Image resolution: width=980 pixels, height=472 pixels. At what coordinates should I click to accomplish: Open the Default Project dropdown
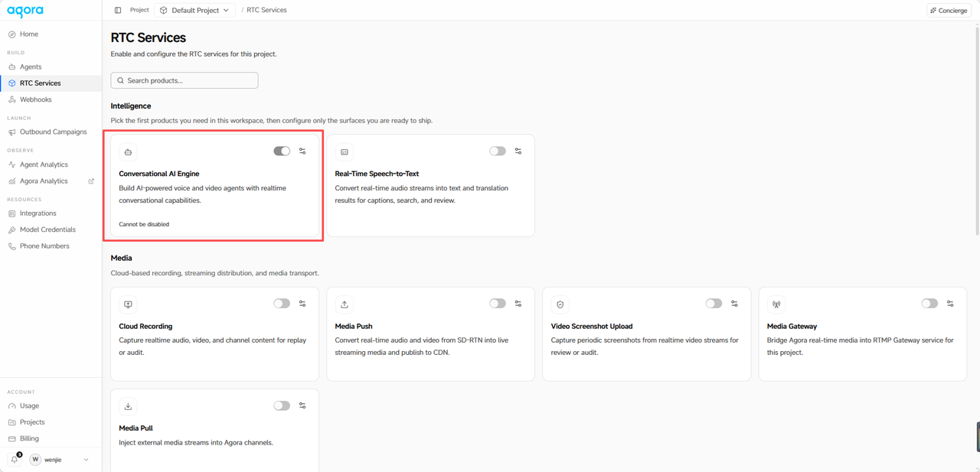(x=194, y=11)
